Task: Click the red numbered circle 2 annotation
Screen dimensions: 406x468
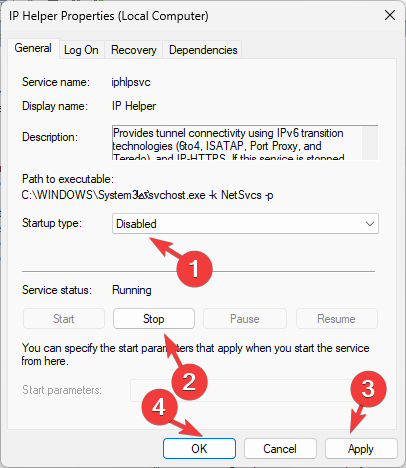Action: point(189,382)
